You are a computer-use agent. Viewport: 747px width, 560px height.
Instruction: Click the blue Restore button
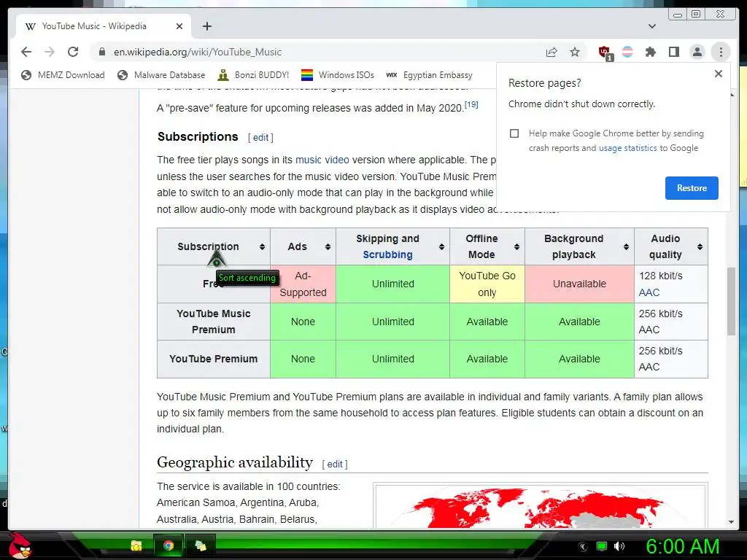[x=692, y=188]
